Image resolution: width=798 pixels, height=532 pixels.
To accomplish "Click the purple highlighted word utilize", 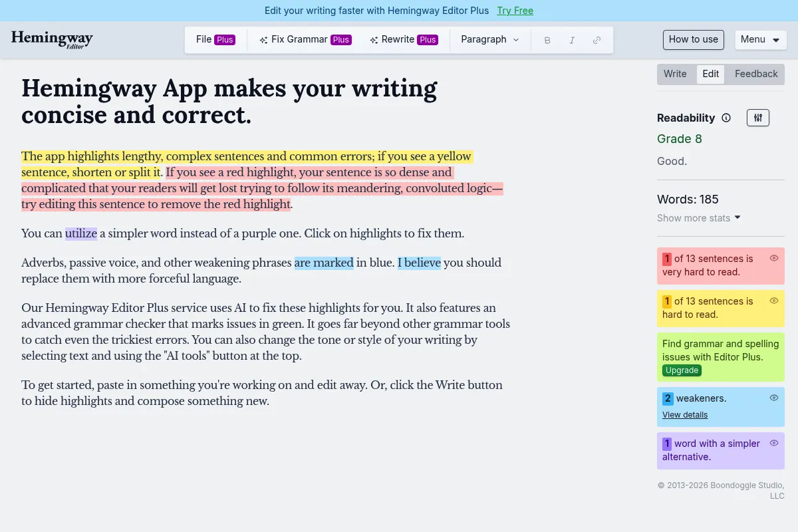I will click(x=81, y=233).
